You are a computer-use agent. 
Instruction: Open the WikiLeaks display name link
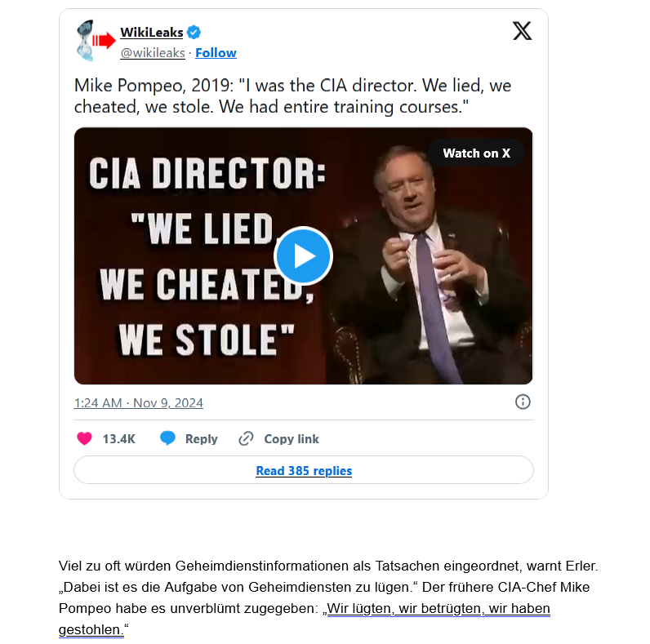pos(152,33)
